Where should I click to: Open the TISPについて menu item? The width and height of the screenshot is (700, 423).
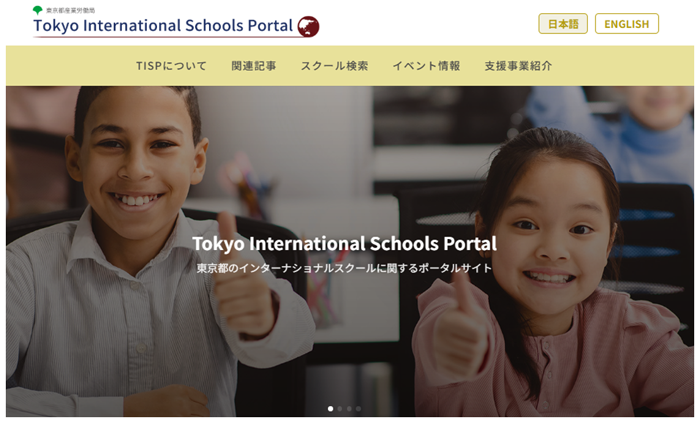(x=171, y=66)
